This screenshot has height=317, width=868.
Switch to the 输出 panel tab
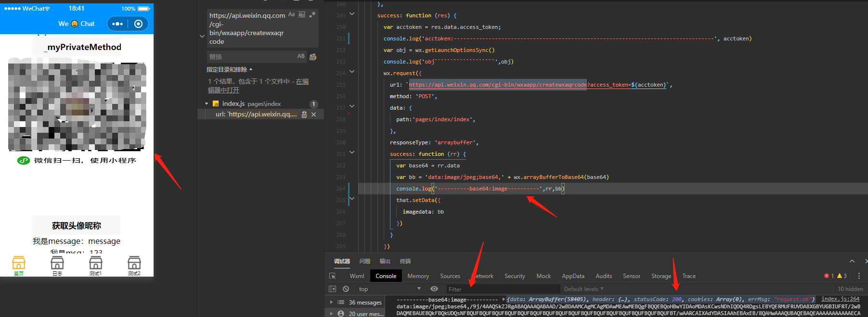(385, 261)
